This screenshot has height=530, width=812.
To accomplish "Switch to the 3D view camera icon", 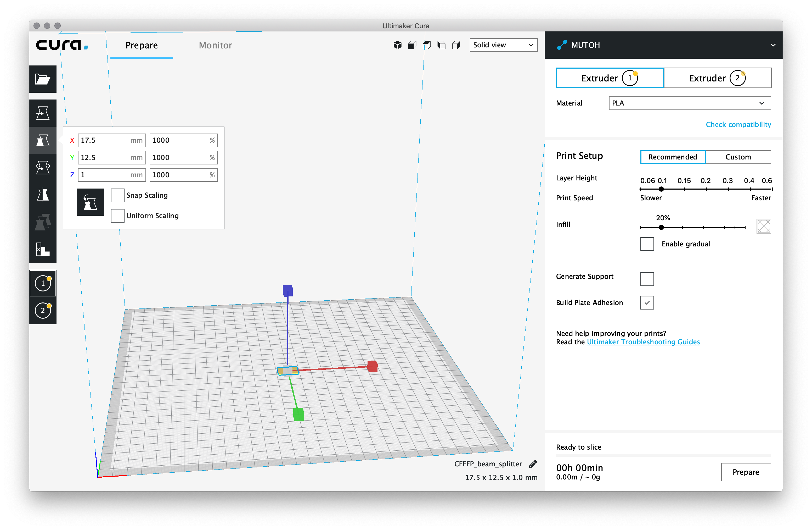I will [x=397, y=45].
